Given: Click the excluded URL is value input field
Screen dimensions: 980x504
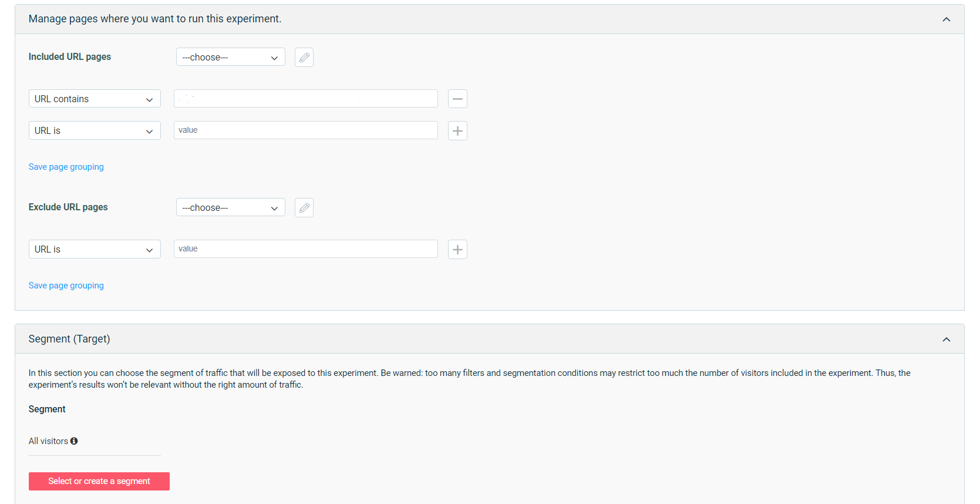Looking at the screenshot, I should 305,249.
